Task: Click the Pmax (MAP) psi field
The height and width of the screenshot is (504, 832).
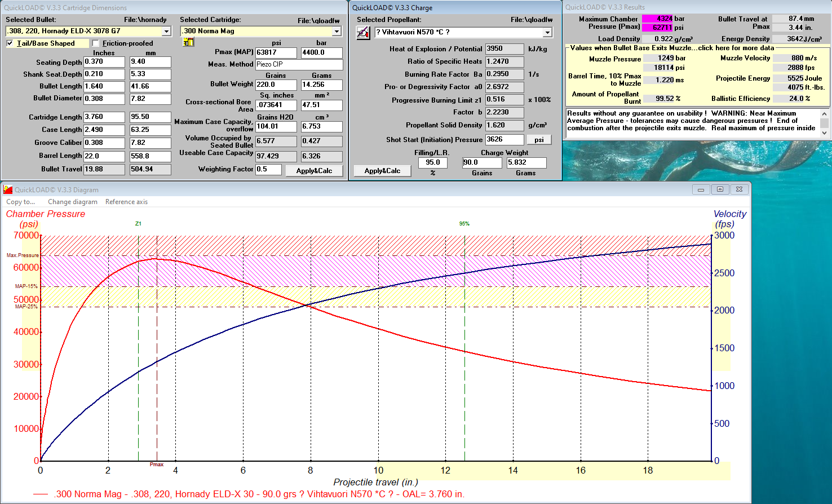Action: 276,52
